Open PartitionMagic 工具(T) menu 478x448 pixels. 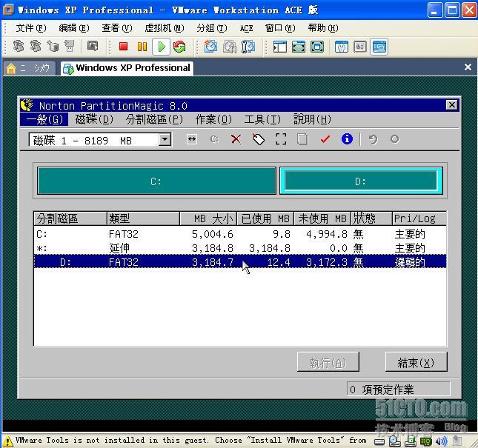(x=262, y=119)
